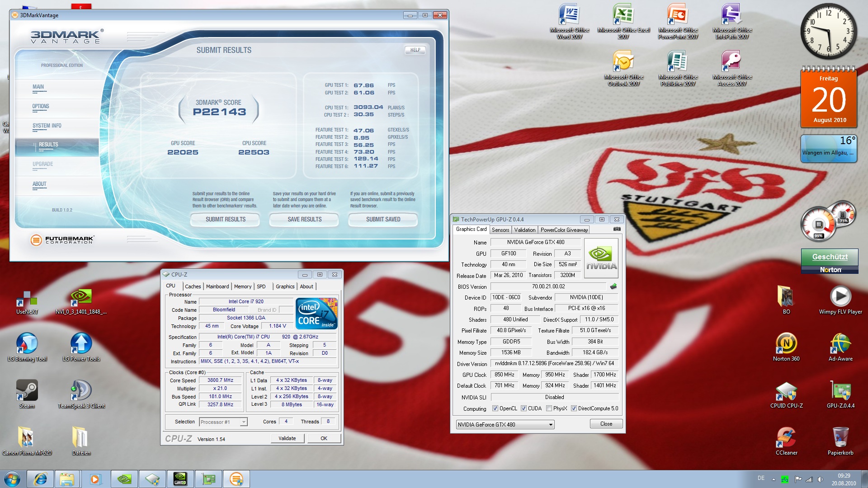The height and width of the screenshot is (488, 868).
Task: Click SUBMIT SAVED button in 3DMark
Action: click(x=383, y=219)
